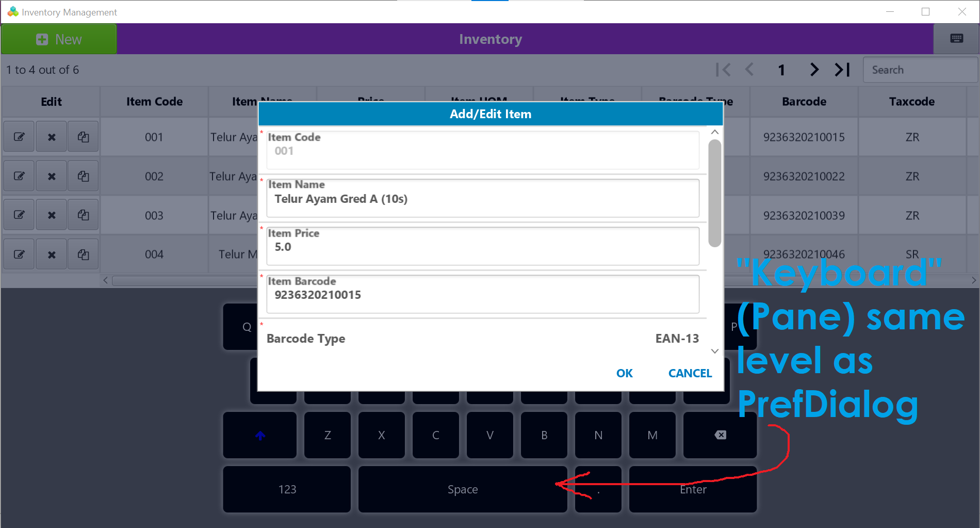Click dialog scrollbar up arrow
This screenshot has height=528, width=980.
[x=714, y=132]
